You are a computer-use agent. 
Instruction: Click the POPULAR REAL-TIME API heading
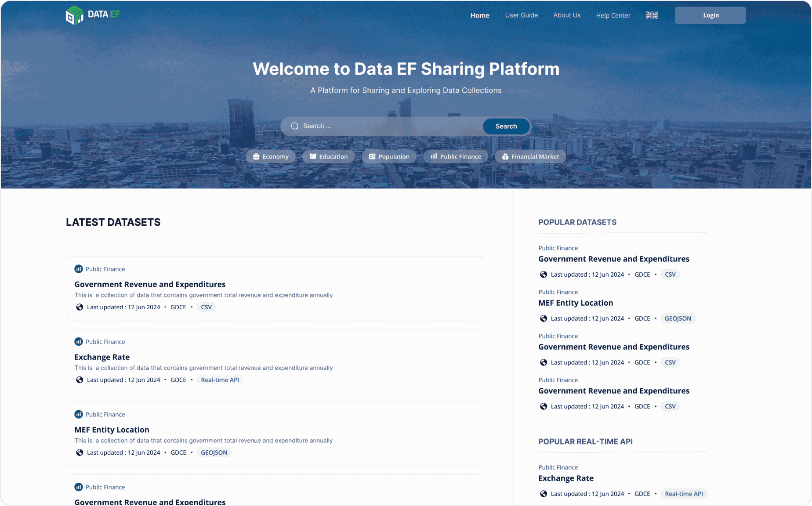(x=586, y=441)
